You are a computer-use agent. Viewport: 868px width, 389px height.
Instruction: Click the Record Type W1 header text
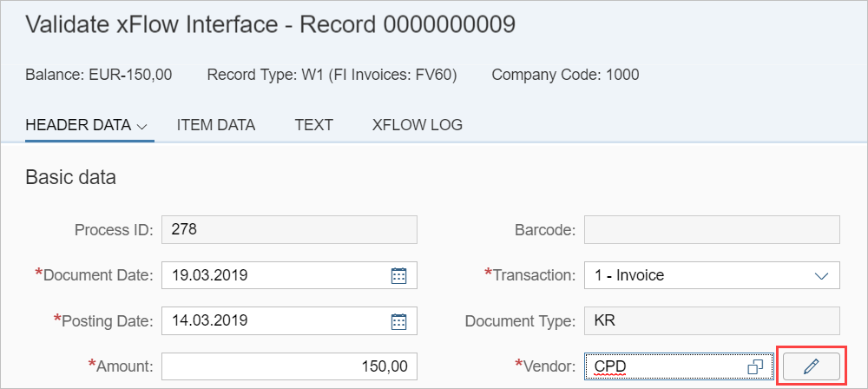[x=332, y=75]
